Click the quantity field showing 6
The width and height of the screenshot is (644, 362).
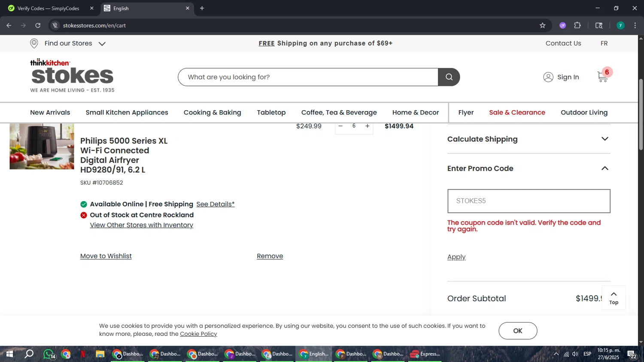click(354, 126)
